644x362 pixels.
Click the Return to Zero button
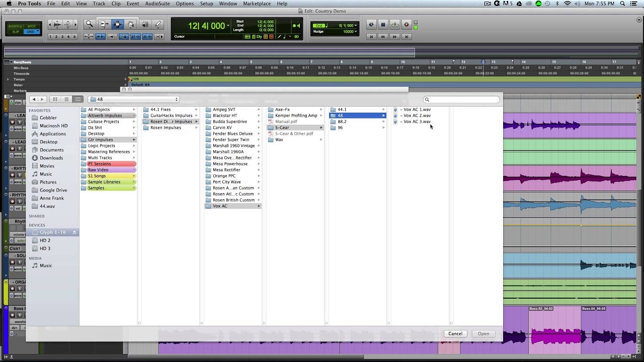pyautogui.click(x=371, y=37)
